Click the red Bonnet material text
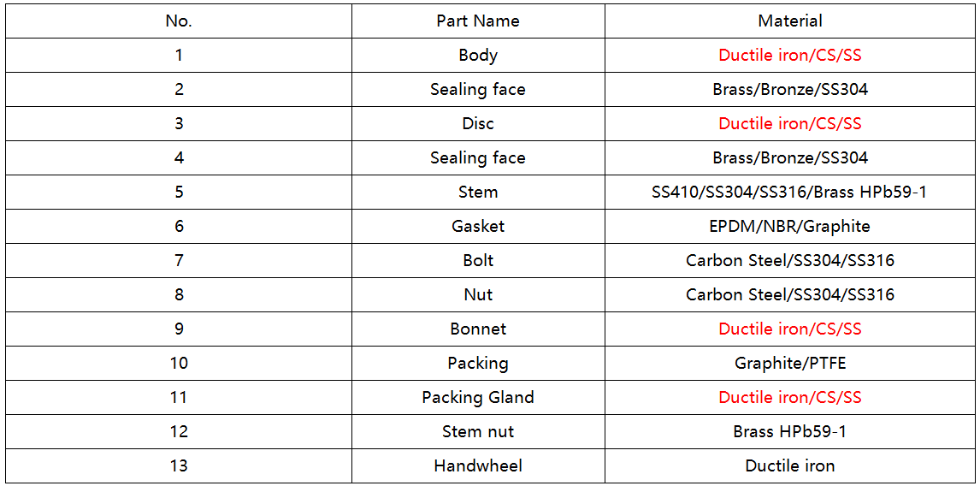 pyautogui.click(x=790, y=329)
